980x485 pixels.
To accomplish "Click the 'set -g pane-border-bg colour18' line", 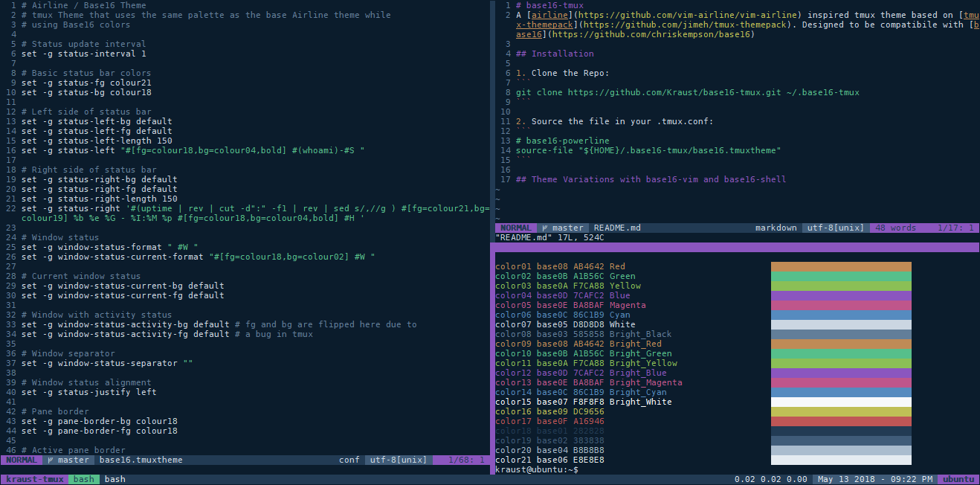I will [100, 421].
